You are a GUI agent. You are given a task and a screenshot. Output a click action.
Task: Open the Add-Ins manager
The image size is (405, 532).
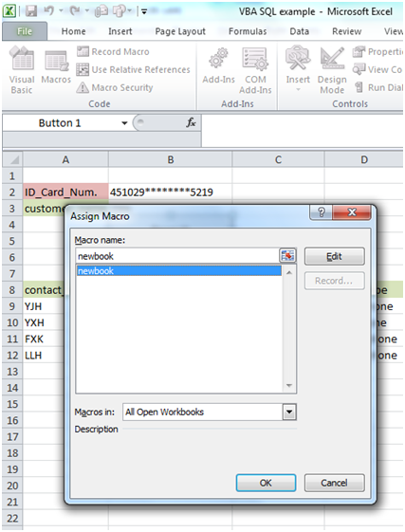219,66
